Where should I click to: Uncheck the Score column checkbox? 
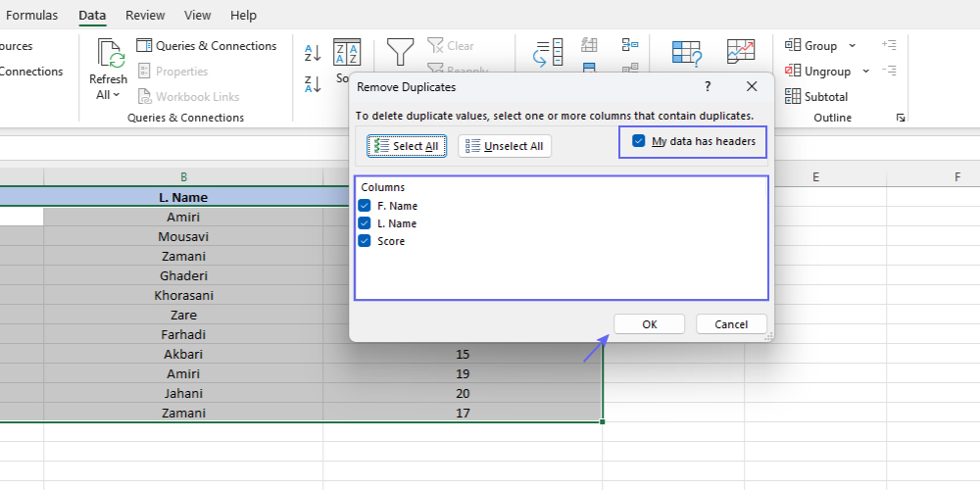tap(365, 241)
